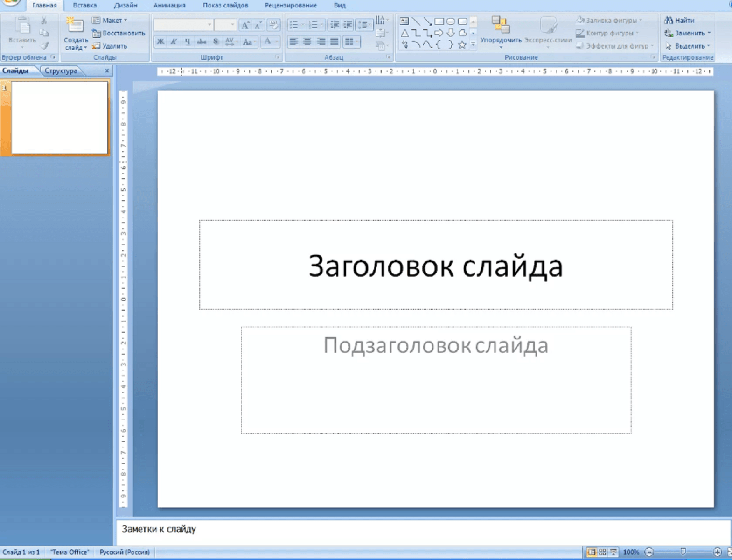Viewport: 732px width, 560px height.
Task: Toggle underline Ч formatting
Action: coord(188,42)
